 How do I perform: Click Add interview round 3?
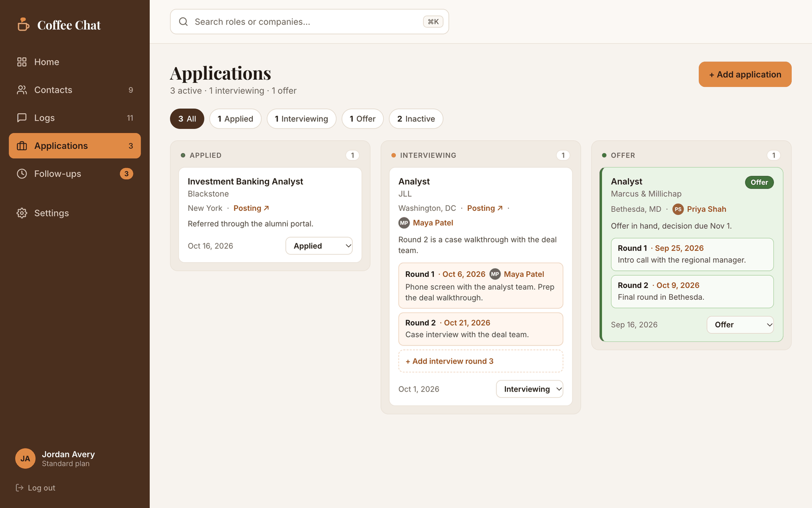point(481,361)
